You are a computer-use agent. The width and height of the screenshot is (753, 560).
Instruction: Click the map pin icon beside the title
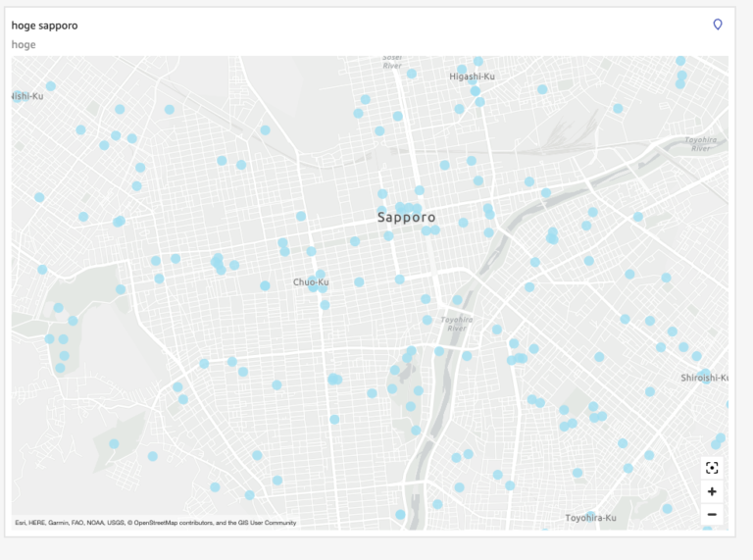(x=717, y=25)
